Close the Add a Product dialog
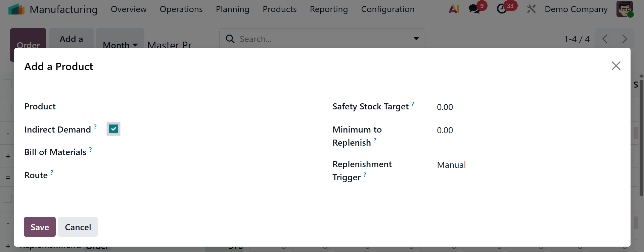The image size is (644, 252). pyautogui.click(x=616, y=66)
